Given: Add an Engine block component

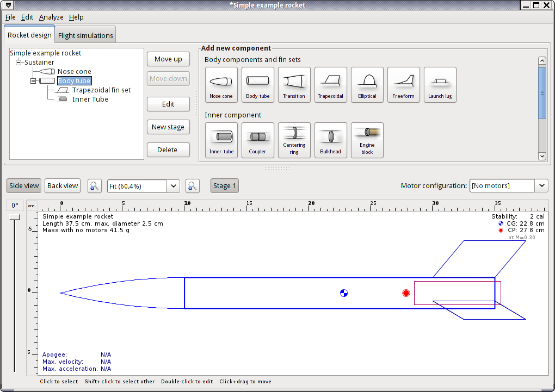Looking at the screenshot, I should point(367,140).
